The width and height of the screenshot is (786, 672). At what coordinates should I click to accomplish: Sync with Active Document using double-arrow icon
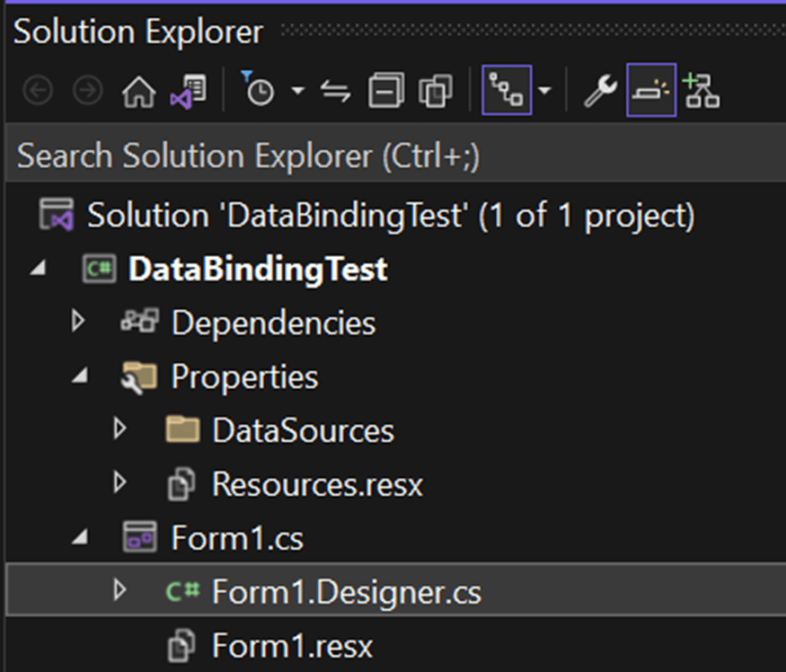pyautogui.click(x=333, y=90)
